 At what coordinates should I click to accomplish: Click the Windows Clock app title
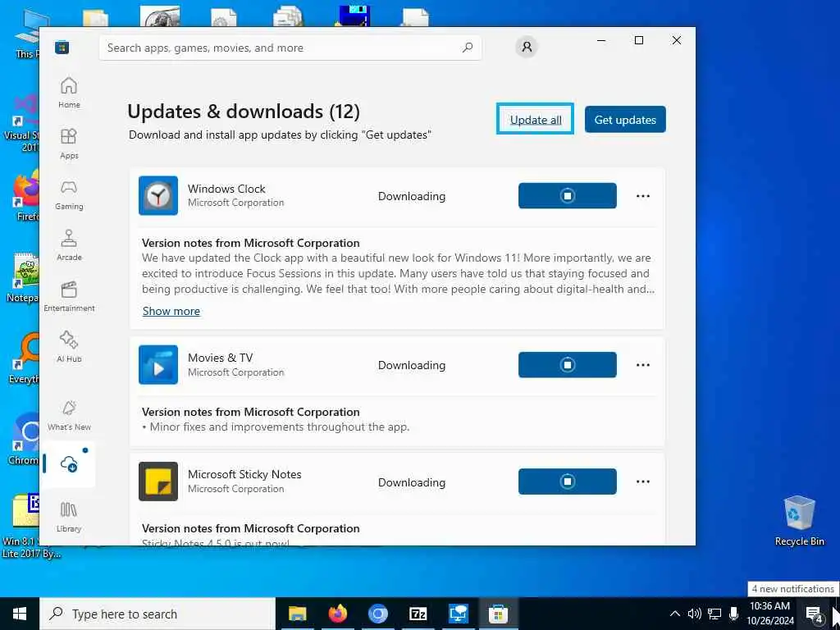tap(226, 189)
